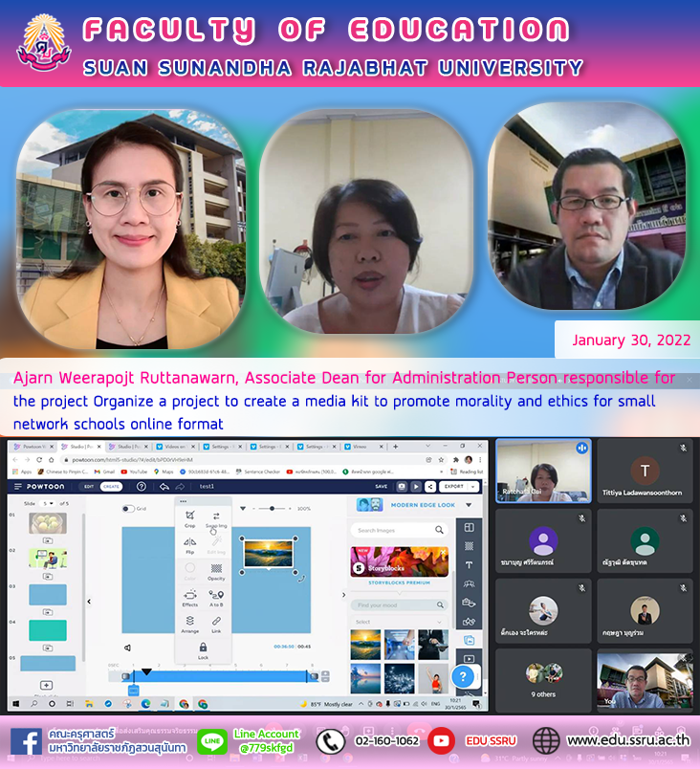The height and width of the screenshot is (769, 700).
Task: Click the Share icon next to Export
Action: pyautogui.click(x=431, y=486)
